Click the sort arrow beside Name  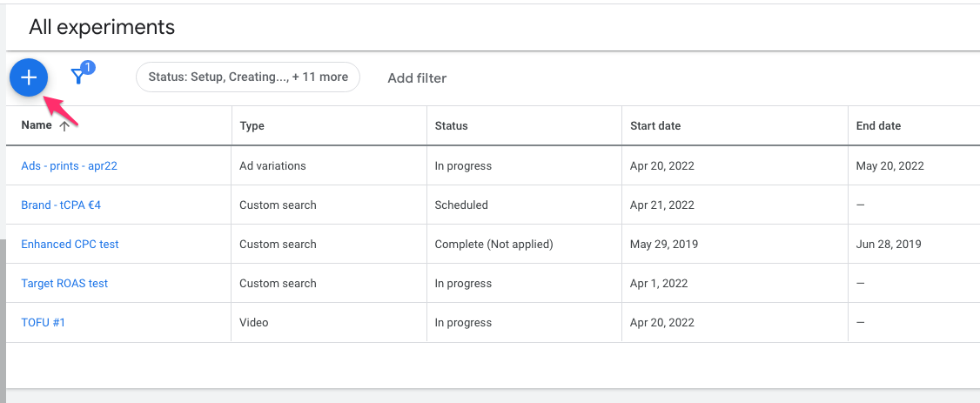64,126
